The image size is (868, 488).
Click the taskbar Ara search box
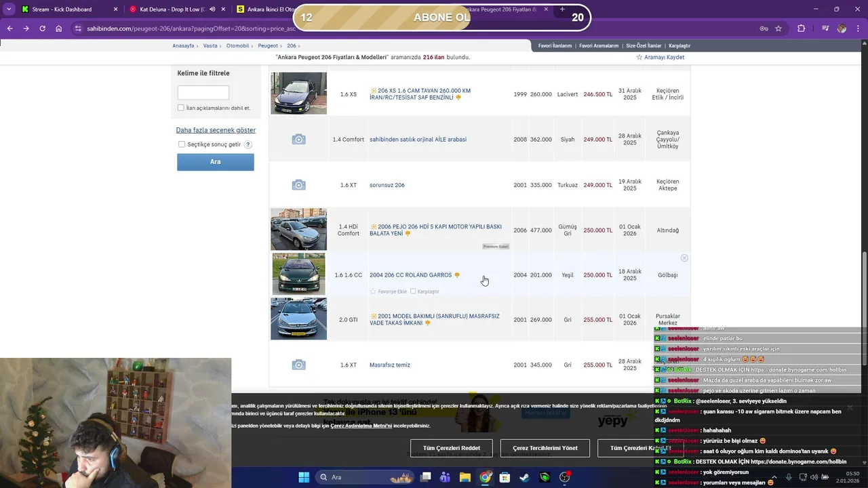click(364, 477)
